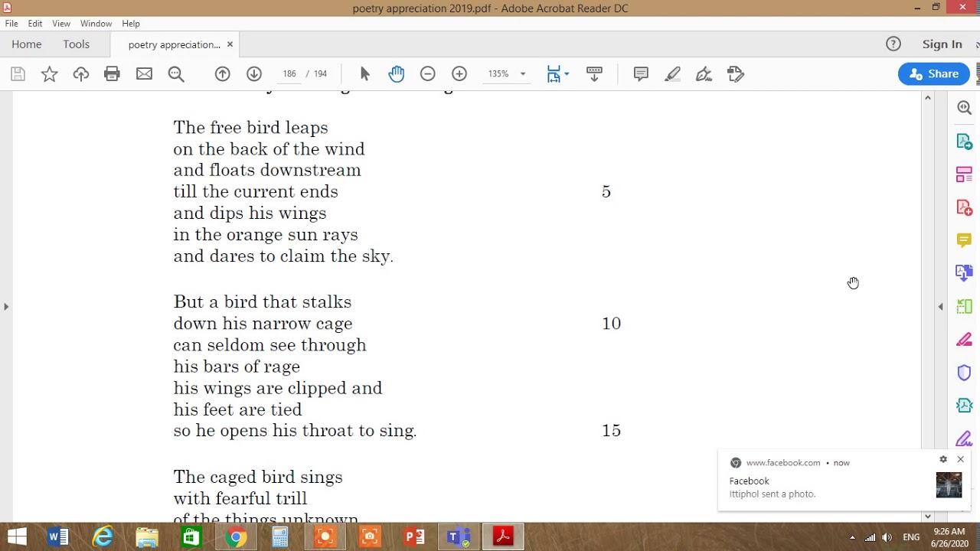Open Combine Files tool in right pane

pos(964,273)
